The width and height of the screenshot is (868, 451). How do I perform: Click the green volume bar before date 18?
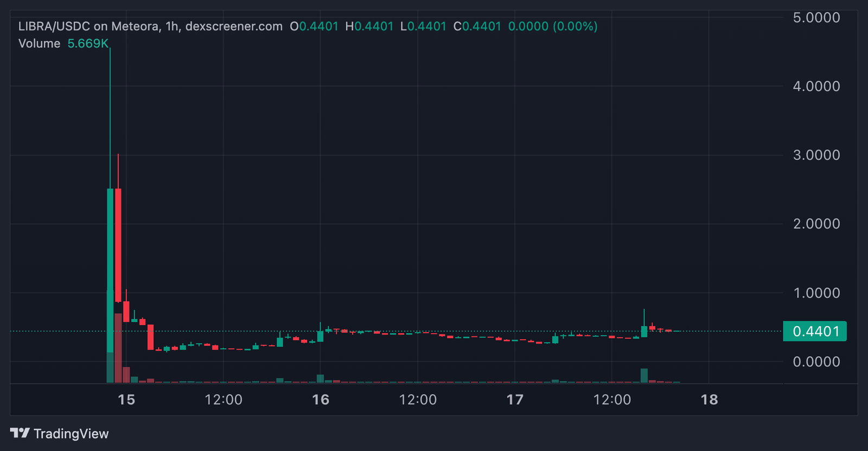(644, 376)
